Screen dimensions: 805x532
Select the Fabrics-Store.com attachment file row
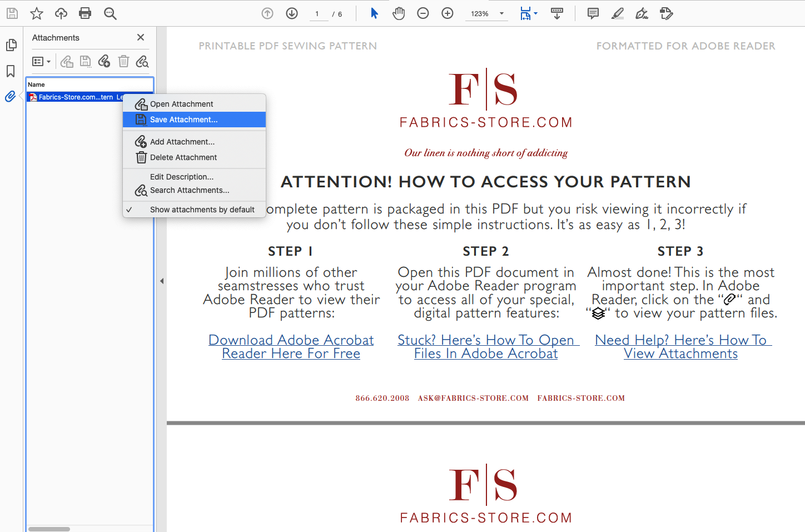[x=90, y=97]
